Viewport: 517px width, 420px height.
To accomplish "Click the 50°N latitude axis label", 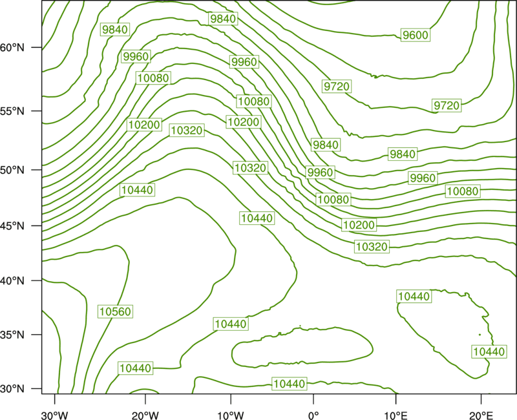I will pos(12,170).
